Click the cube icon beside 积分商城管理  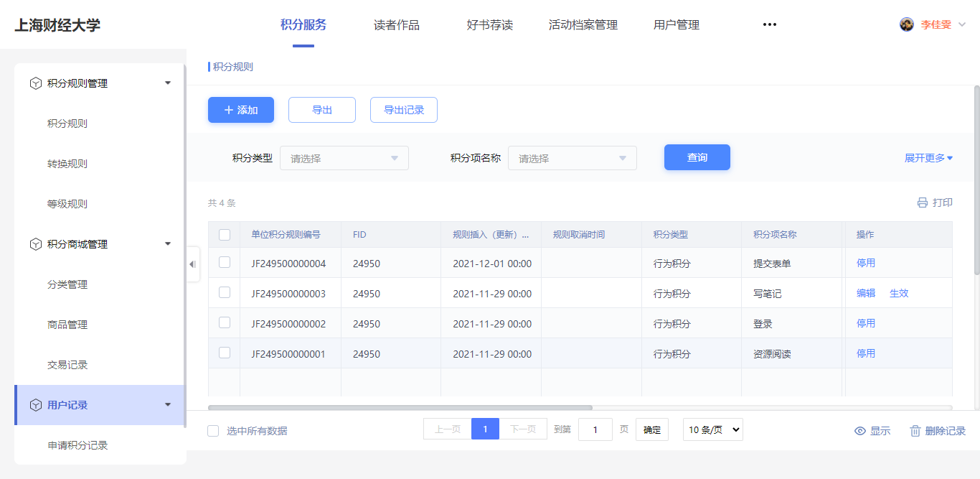(35, 244)
